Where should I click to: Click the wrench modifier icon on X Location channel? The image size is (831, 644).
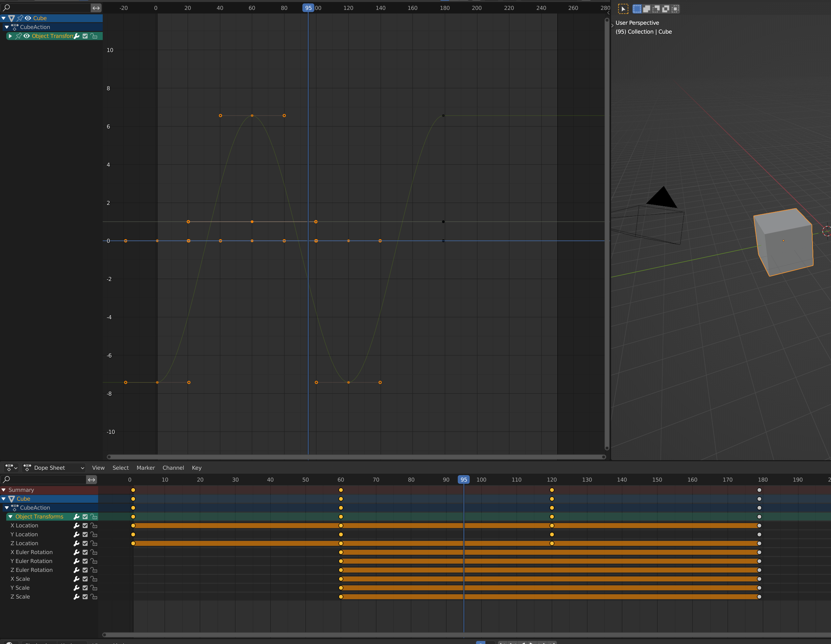pos(76,525)
